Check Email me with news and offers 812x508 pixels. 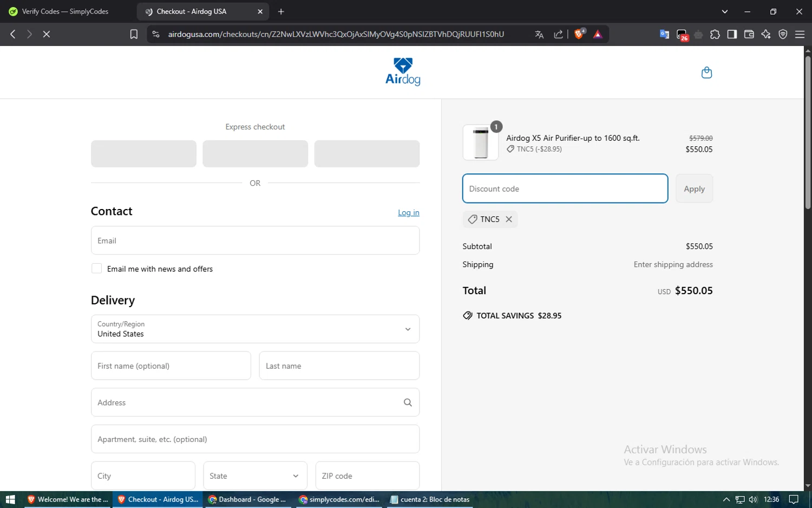point(96,269)
